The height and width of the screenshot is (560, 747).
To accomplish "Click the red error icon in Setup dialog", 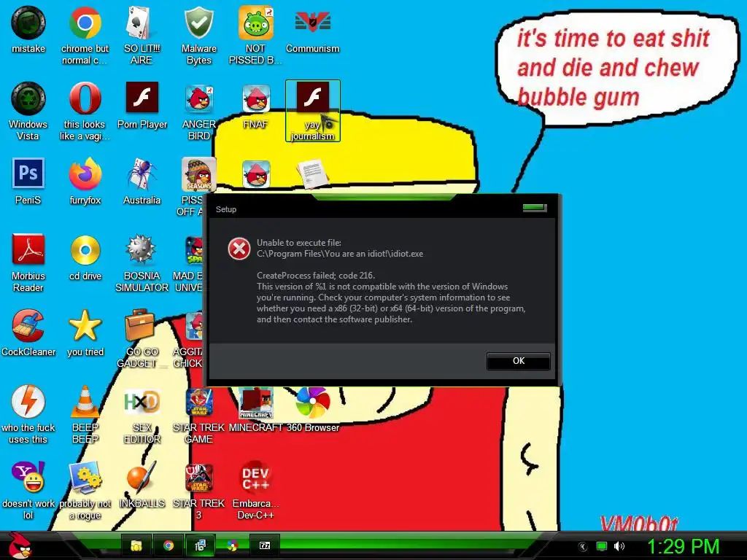I will tap(239, 249).
